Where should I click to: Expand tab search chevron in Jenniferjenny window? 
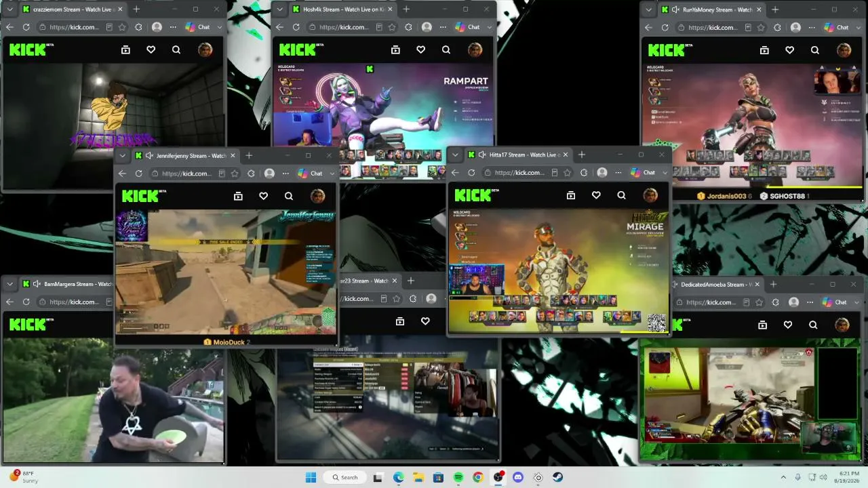coord(122,156)
